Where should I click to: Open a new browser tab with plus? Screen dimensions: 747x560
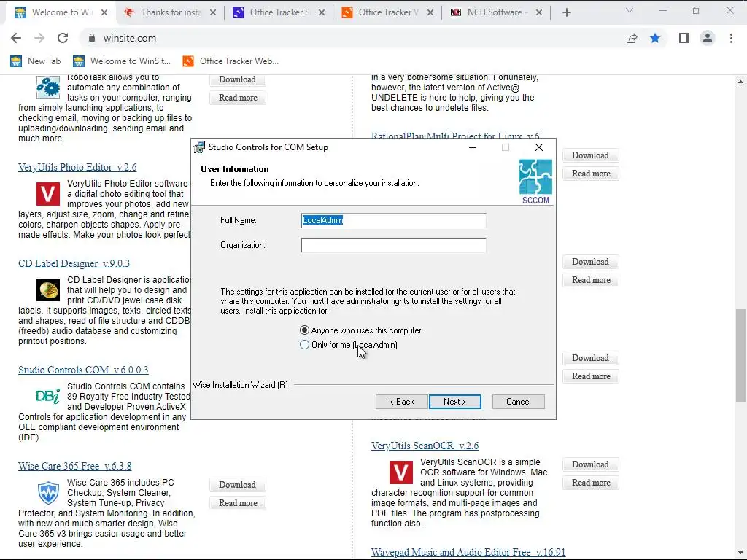pos(566,13)
